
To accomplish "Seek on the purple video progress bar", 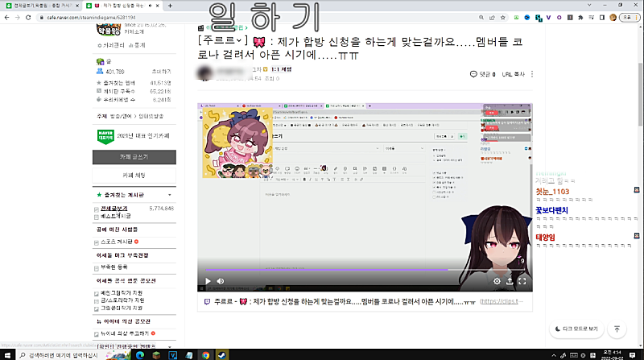I will (x=365, y=270).
